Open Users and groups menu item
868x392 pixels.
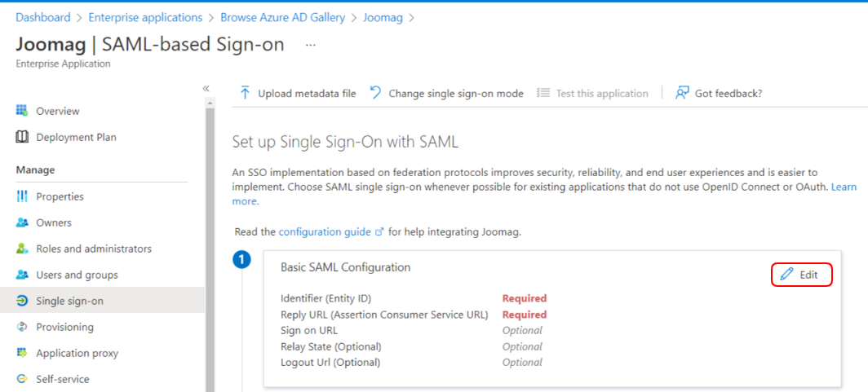tap(77, 275)
